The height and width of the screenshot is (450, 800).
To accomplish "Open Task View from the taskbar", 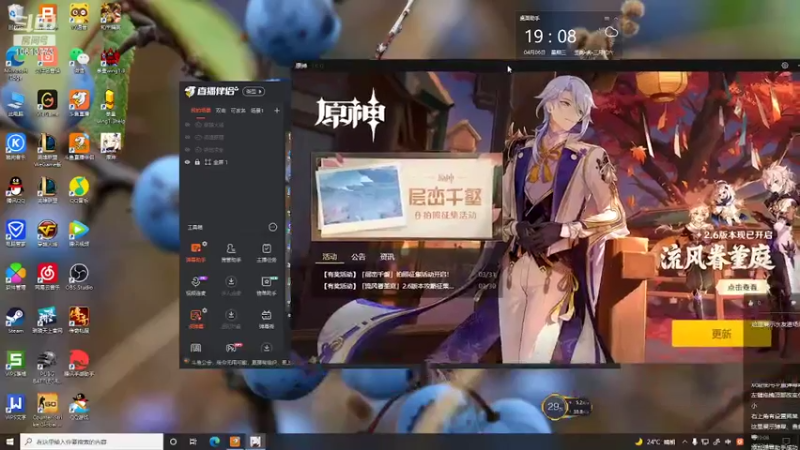I will pos(193,441).
